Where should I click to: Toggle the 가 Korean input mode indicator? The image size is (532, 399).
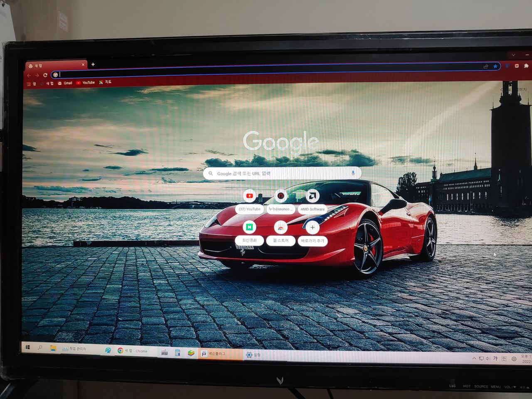coord(495,358)
